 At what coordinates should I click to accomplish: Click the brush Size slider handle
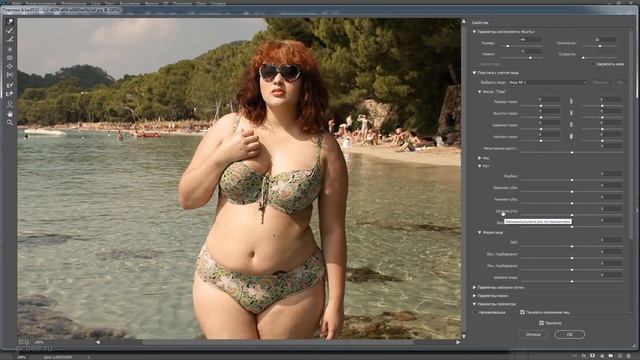507,46
